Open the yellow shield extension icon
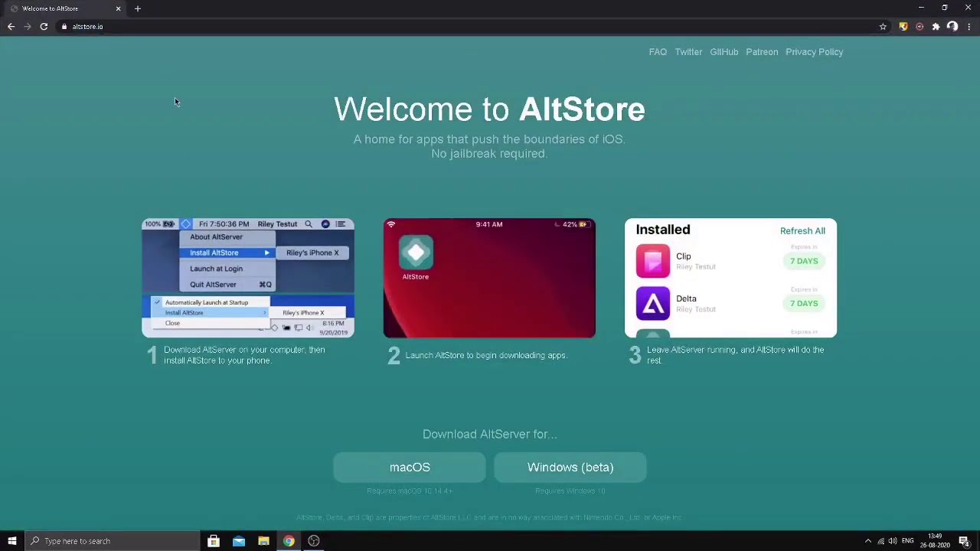The height and width of the screenshot is (551, 980). 903,27
